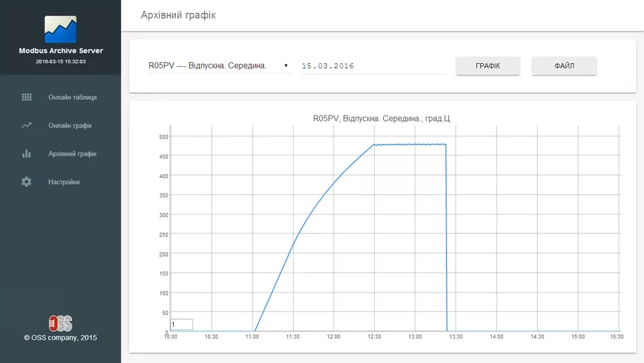Click the 250 label on the temperature axis
644x363 pixels.
pos(164,235)
